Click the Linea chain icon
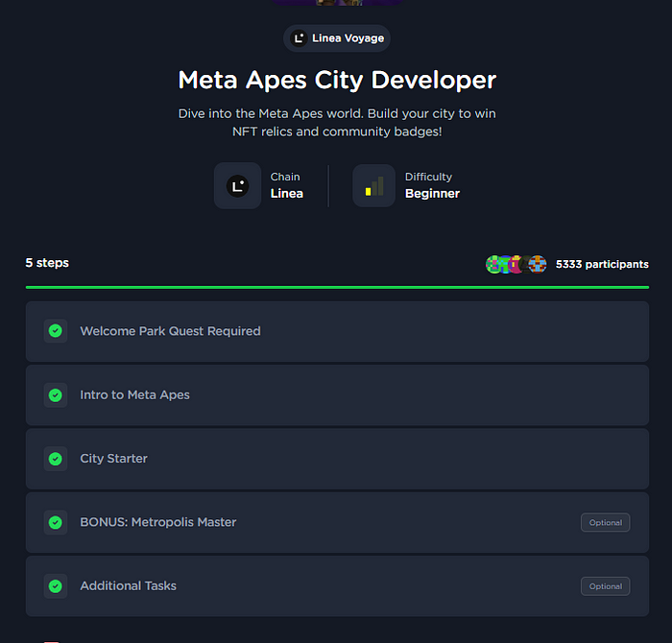The height and width of the screenshot is (643, 672). tap(237, 186)
